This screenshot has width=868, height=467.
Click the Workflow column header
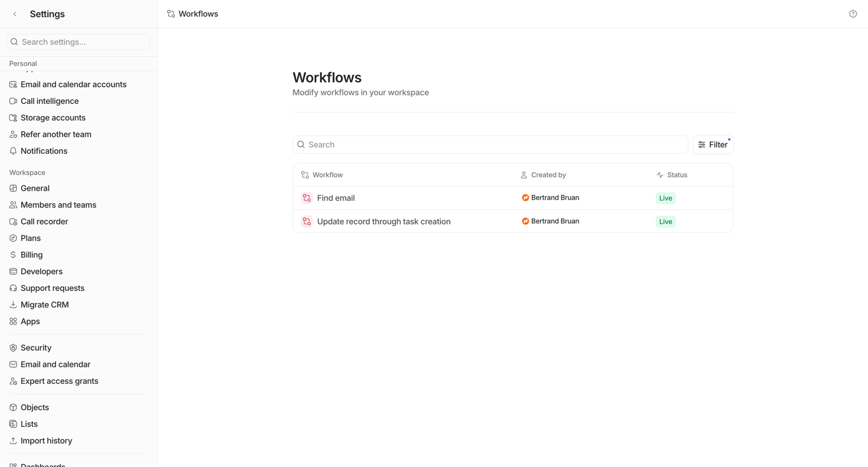coord(322,175)
